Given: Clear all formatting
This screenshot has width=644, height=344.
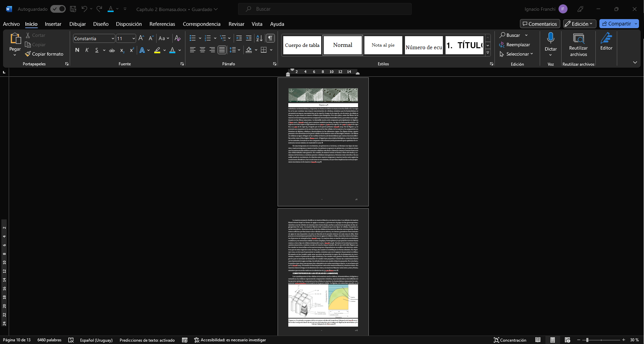Looking at the screenshot, I should point(178,38).
